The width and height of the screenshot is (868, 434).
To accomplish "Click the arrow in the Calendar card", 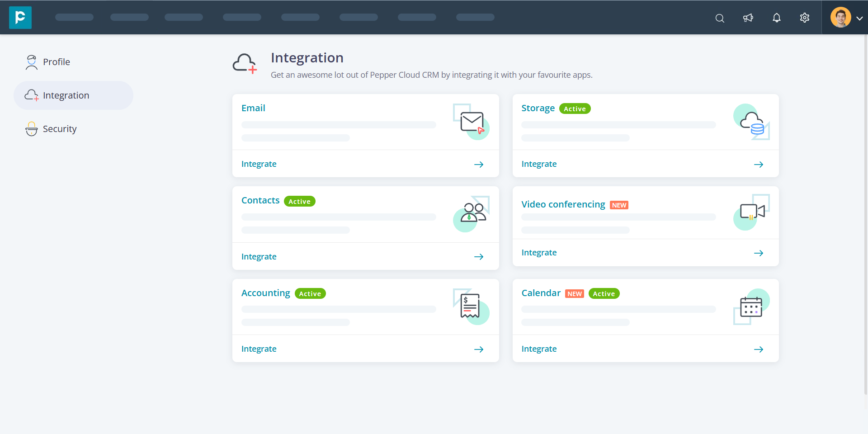I will [x=759, y=349].
